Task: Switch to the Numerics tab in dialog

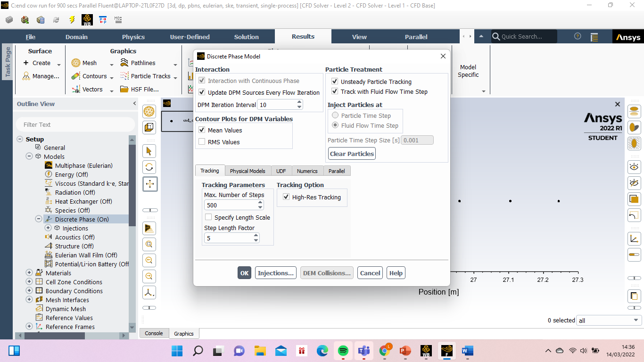Action: tap(307, 171)
